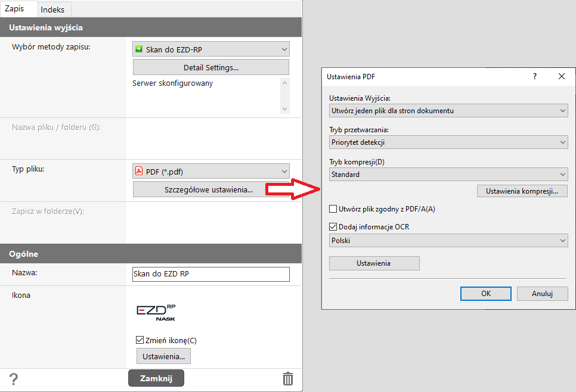Image resolution: width=576 pixels, height=392 pixels.
Task: Select the OCR language Polski dropdown
Action: (x=448, y=241)
